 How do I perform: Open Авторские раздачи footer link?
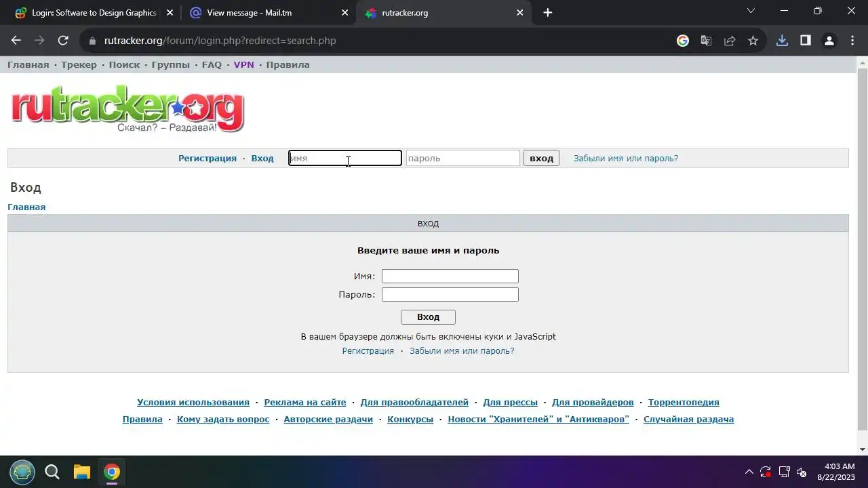328,420
